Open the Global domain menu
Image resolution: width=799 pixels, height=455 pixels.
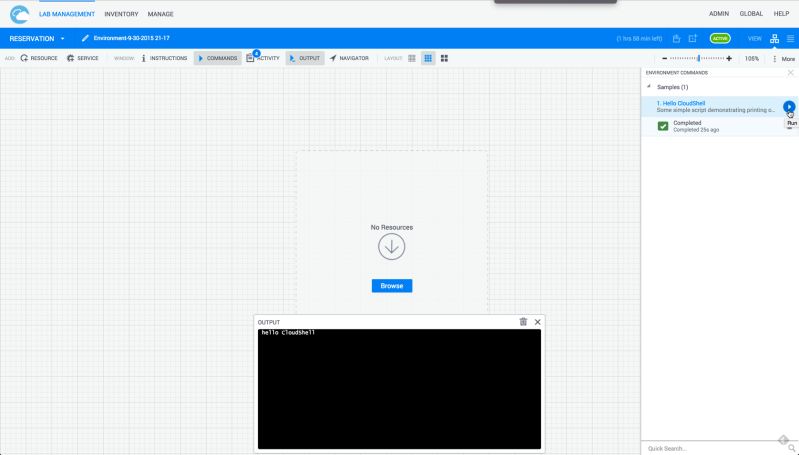[751, 14]
